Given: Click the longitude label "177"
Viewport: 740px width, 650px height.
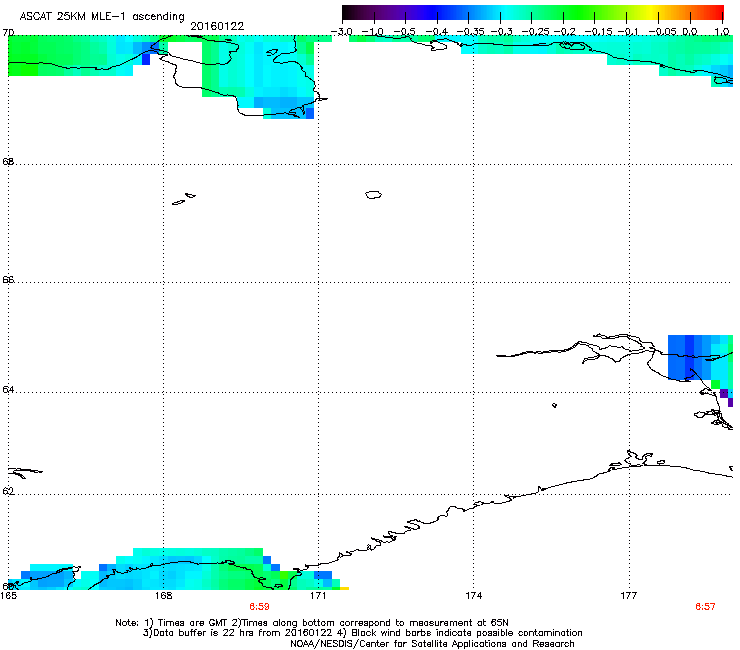Looking at the screenshot, I should 629,596.
